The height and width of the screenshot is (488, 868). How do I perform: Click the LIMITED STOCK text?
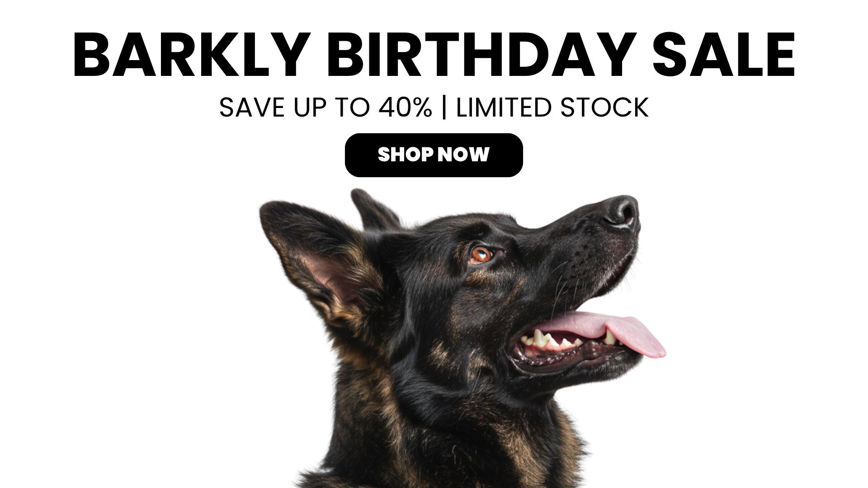[552, 108]
